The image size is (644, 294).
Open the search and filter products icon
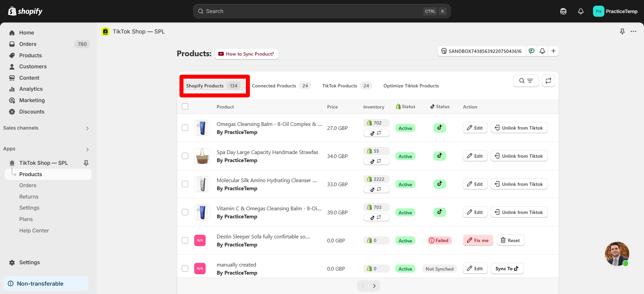526,81
